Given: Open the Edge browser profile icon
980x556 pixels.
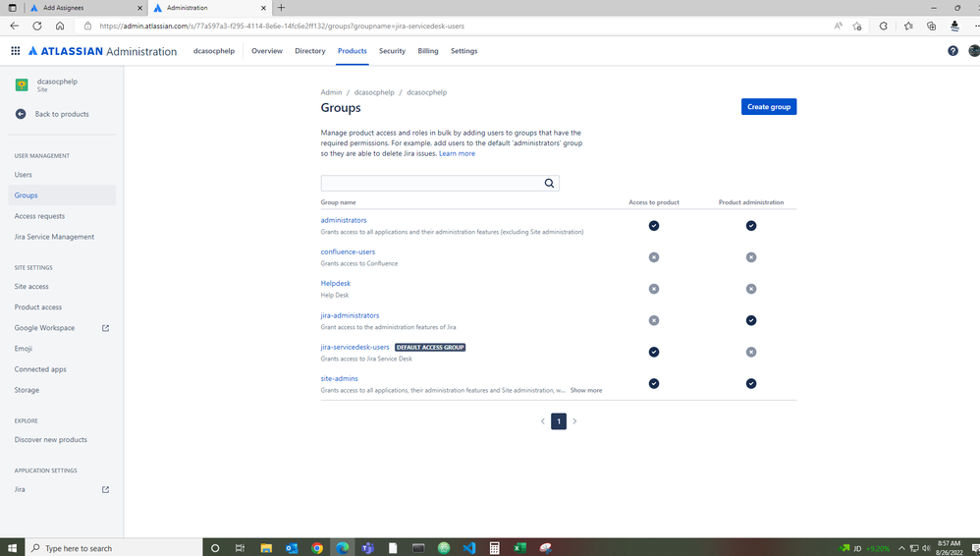Looking at the screenshot, I should 954,26.
